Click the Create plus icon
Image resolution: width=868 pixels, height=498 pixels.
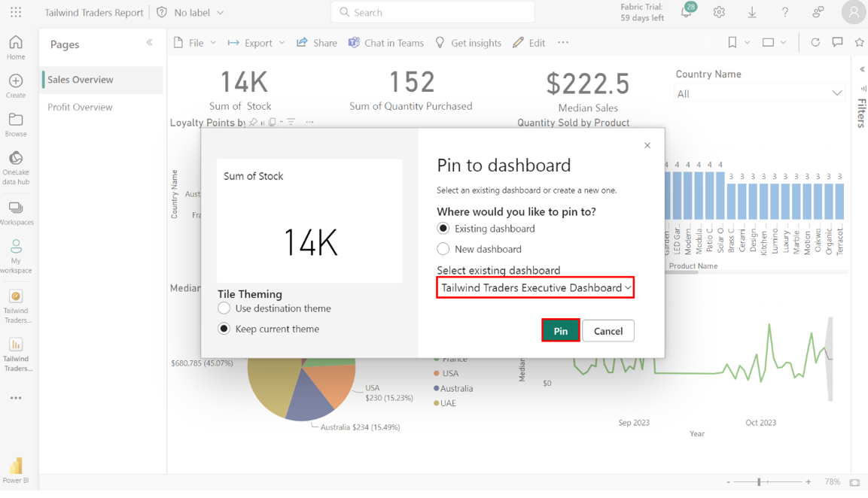point(16,86)
